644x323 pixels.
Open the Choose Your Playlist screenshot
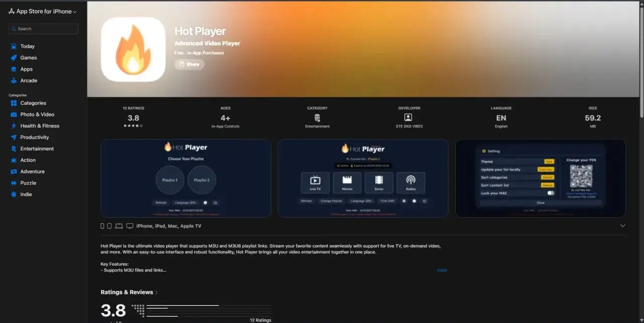pos(186,178)
